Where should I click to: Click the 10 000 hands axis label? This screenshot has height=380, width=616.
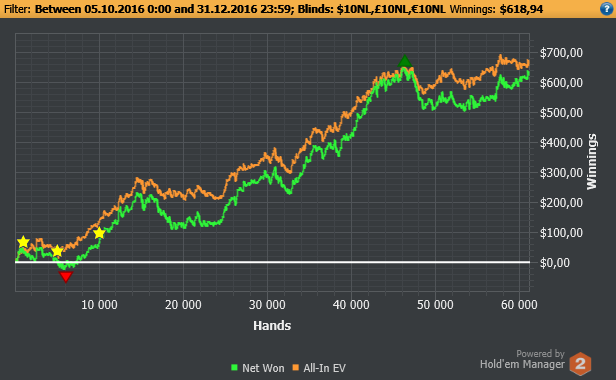(x=99, y=305)
